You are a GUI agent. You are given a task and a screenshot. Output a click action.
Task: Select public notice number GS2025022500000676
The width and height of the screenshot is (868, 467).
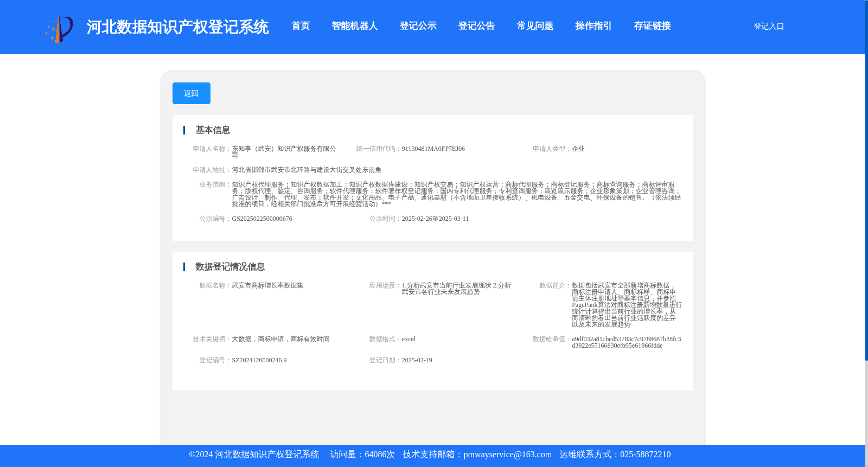262,219
